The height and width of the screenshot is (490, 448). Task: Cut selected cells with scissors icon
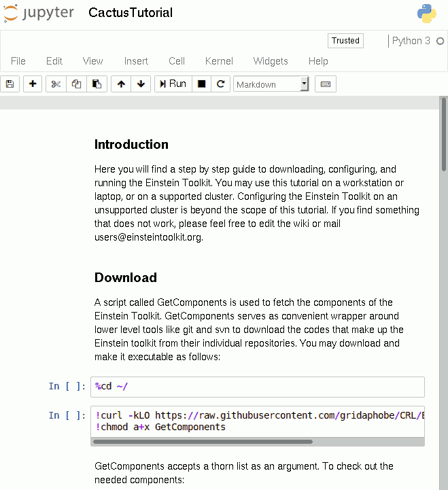(56, 84)
